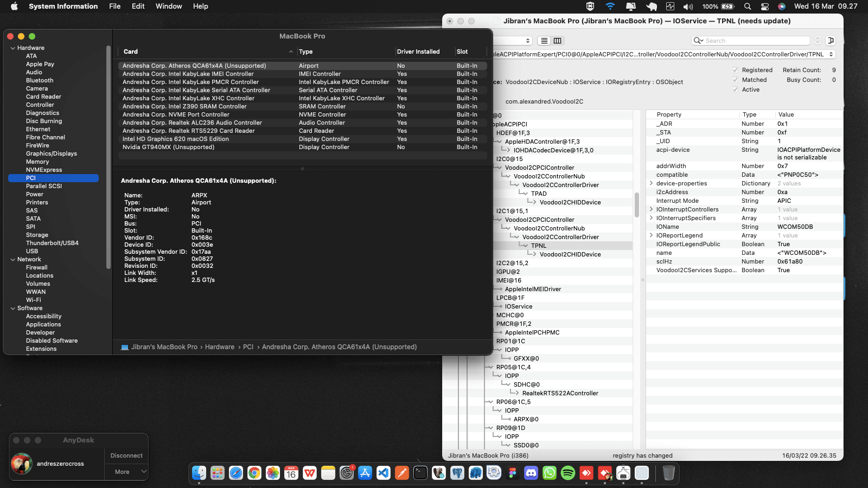Image resolution: width=868 pixels, height=488 pixels.
Task: Toggle the Registered checkbox
Action: [735, 70]
